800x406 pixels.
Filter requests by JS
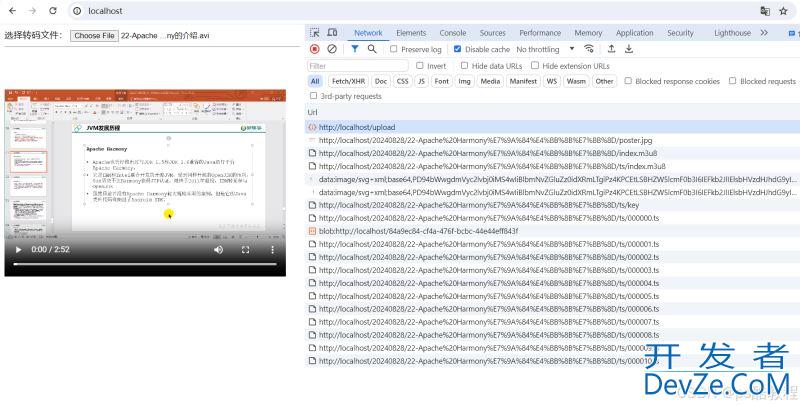click(x=421, y=81)
